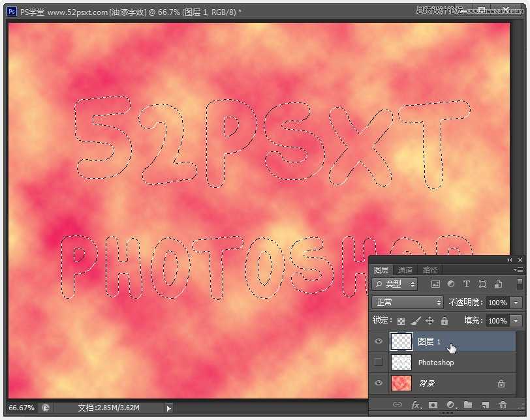The width and height of the screenshot is (530, 420).
Task: Filter layers by shape layers icon
Action: coord(482,284)
